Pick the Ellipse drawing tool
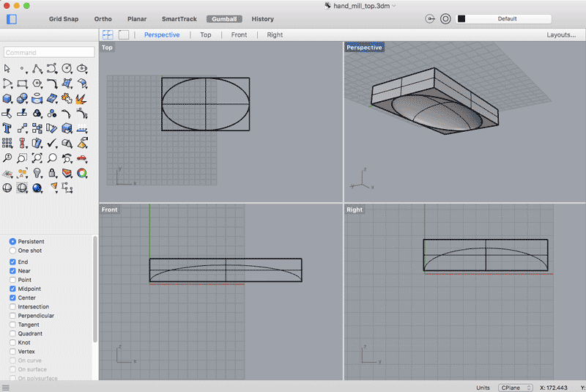This screenshot has width=586, height=392. (81, 69)
